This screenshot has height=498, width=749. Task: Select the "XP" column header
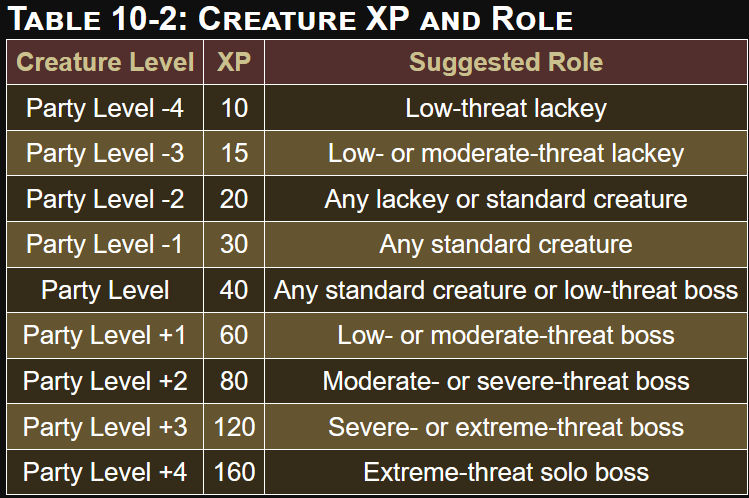[233, 63]
